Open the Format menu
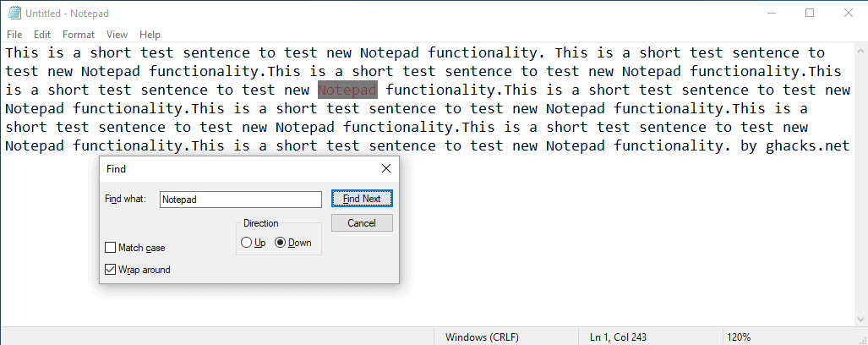 click(79, 35)
